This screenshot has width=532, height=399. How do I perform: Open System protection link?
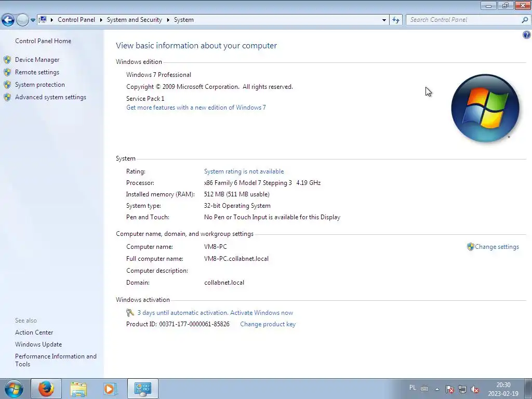pos(40,85)
